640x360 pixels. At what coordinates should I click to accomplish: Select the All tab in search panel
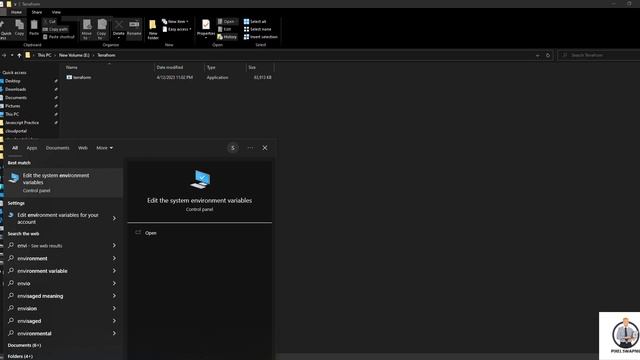pyautogui.click(x=15, y=148)
